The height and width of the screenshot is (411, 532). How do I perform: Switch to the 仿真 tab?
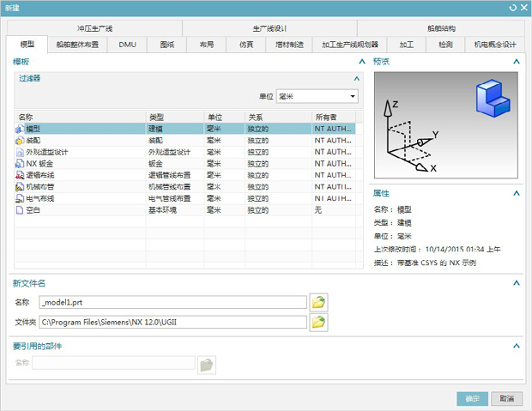coord(246,44)
